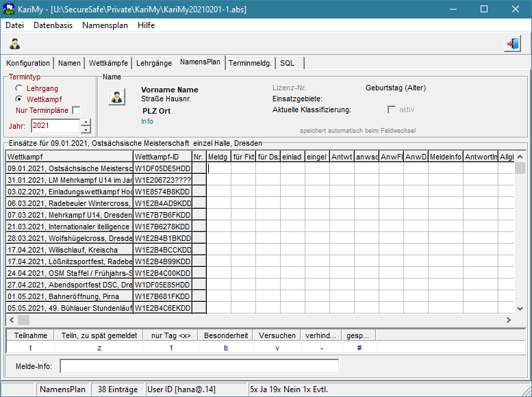Open the Hilfe menu
The image size is (532, 397).
(x=147, y=25)
